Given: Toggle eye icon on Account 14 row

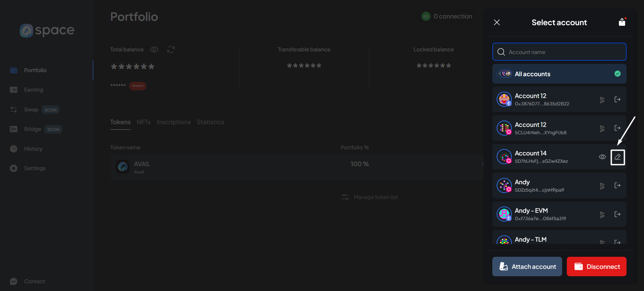Looking at the screenshot, I should [x=602, y=157].
